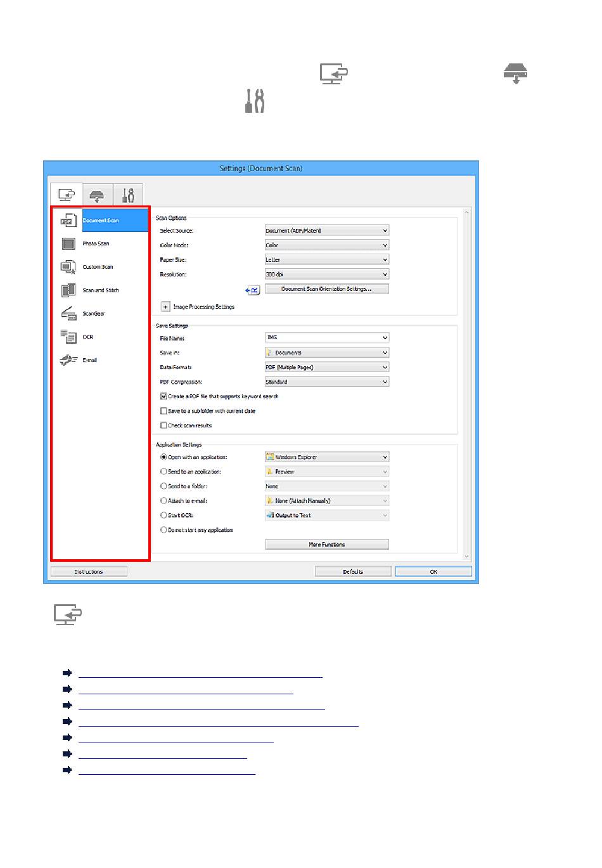The image size is (602, 868).
Task: Click the Document Scan Orientation Settings button
Action: [x=326, y=289]
